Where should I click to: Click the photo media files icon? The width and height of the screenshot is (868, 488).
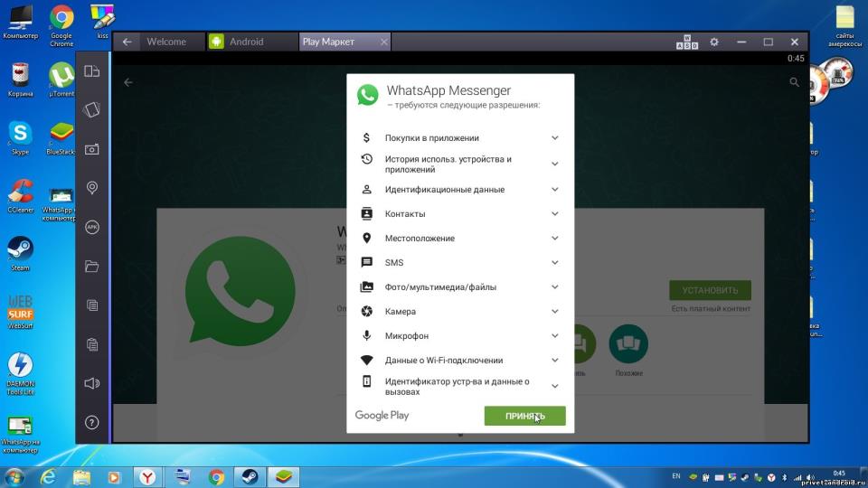tap(366, 286)
